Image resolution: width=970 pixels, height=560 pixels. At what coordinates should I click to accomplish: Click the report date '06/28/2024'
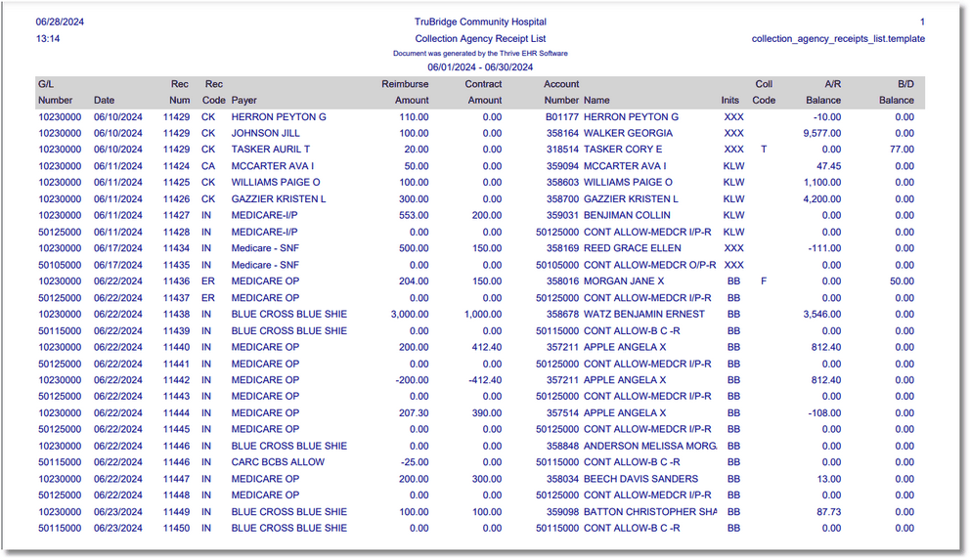(x=60, y=22)
